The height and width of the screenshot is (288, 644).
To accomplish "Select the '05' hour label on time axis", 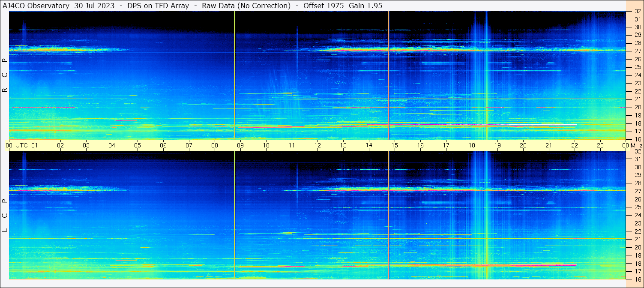I will [x=138, y=145].
